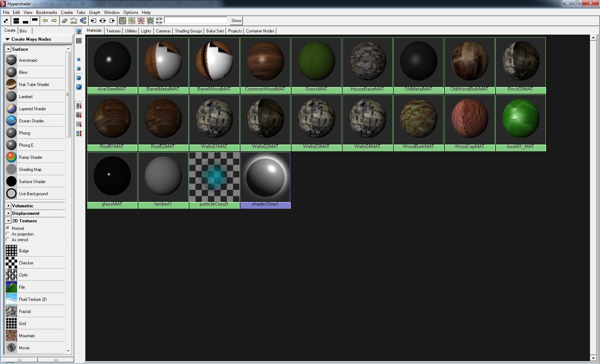
Task: Switch to the Shading Groups tab
Action: tap(189, 31)
